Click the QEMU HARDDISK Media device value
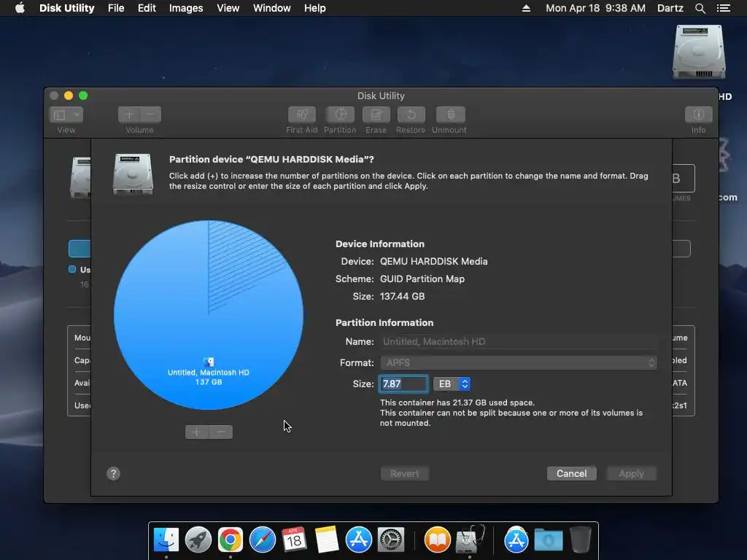The height and width of the screenshot is (560, 747). tap(433, 262)
